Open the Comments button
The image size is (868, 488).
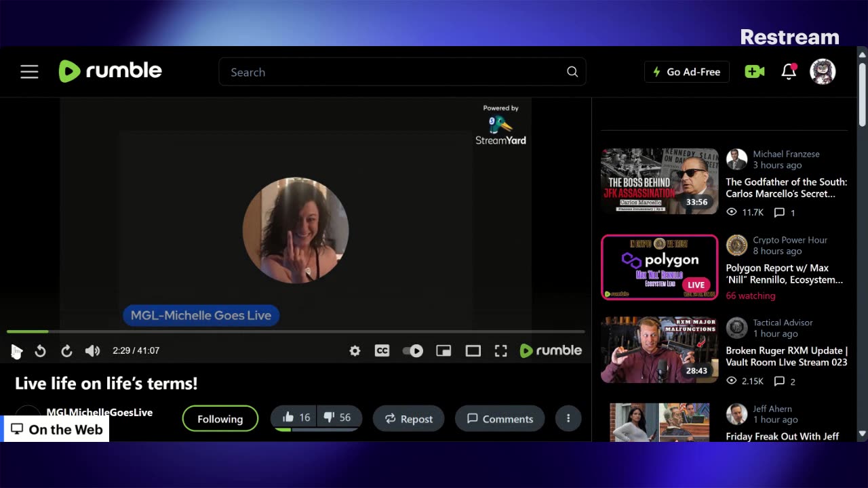[500, 419]
